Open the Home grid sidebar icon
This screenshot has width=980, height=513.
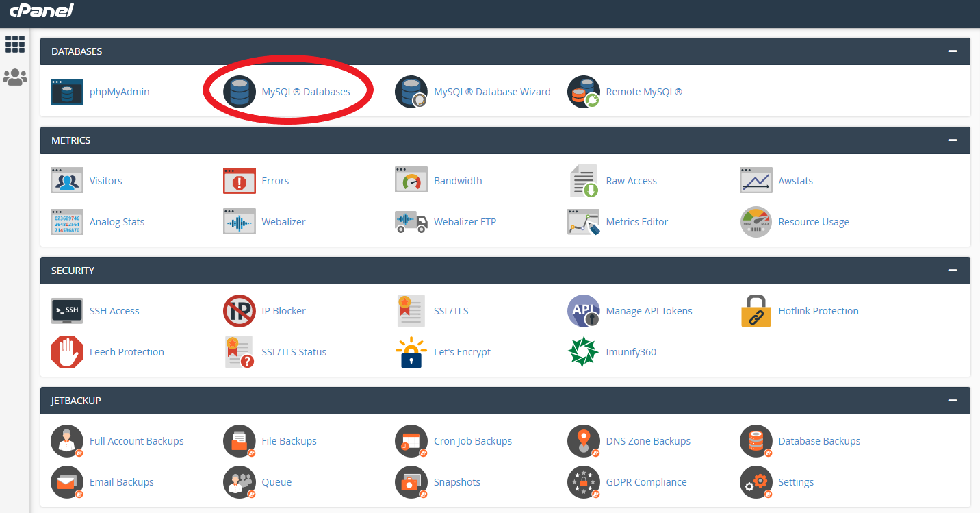click(15, 45)
